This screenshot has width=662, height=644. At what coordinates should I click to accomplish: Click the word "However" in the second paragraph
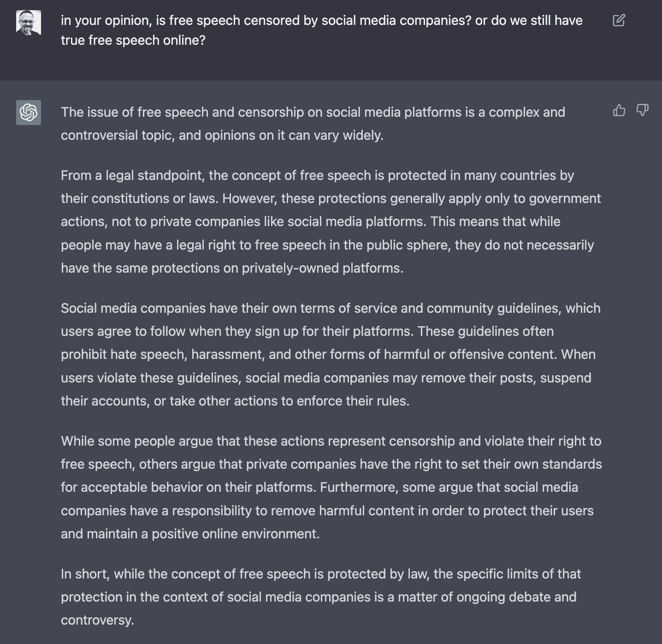click(x=248, y=198)
